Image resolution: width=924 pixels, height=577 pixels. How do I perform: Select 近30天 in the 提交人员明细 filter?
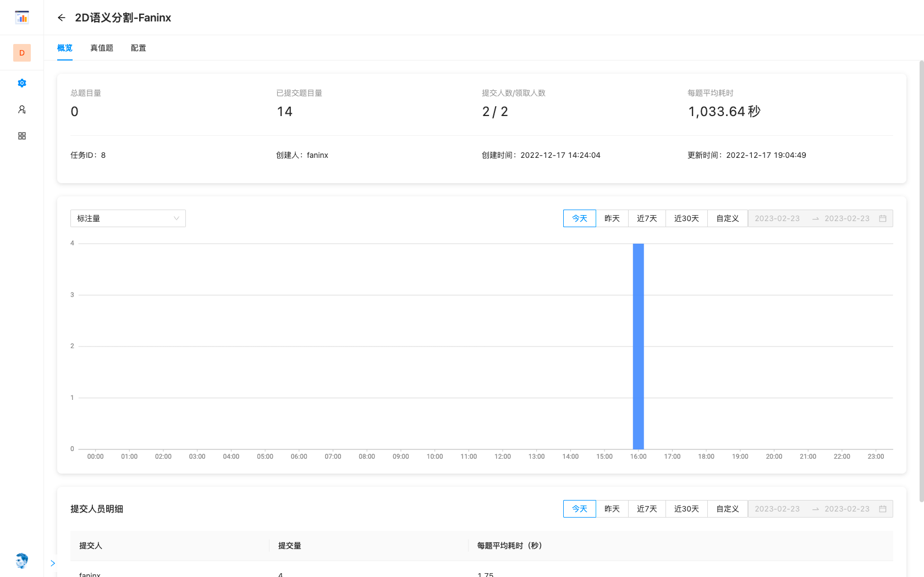point(686,509)
